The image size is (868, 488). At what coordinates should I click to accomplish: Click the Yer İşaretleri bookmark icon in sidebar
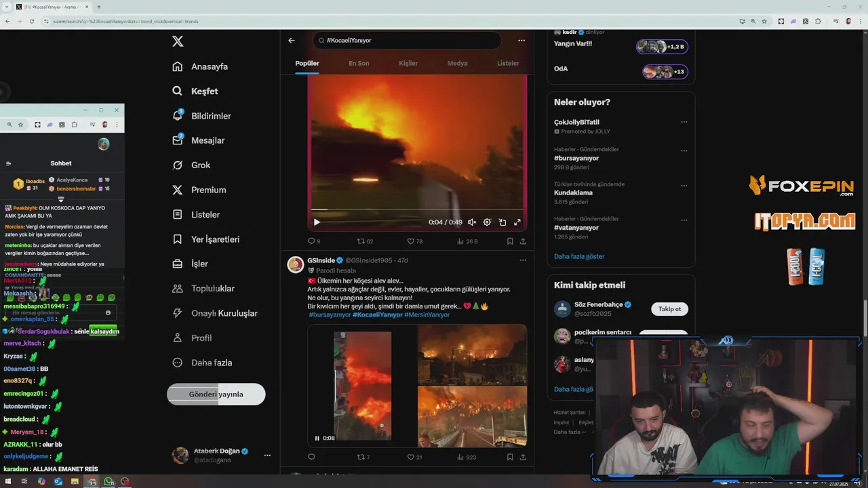pos(178,239)
